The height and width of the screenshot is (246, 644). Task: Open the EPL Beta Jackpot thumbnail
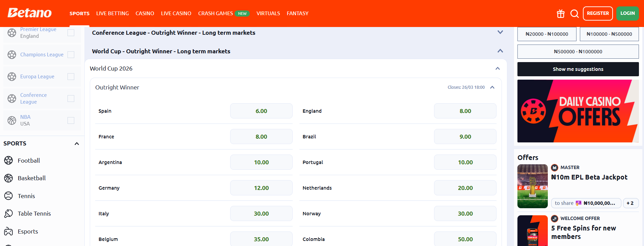point(533,186)
